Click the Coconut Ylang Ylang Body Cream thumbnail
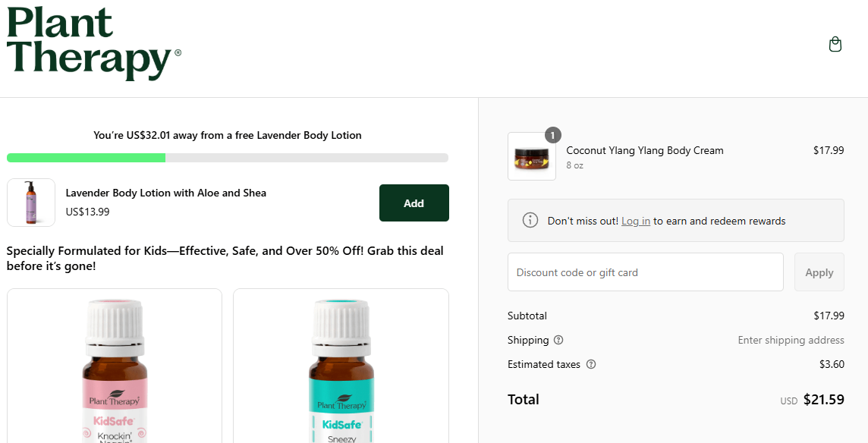 (532, 156)
